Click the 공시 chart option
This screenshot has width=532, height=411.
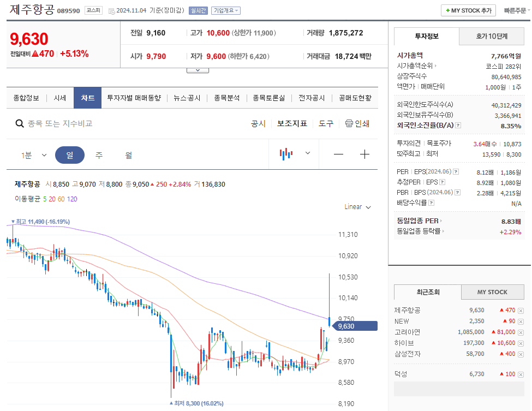tap(258, 123)
